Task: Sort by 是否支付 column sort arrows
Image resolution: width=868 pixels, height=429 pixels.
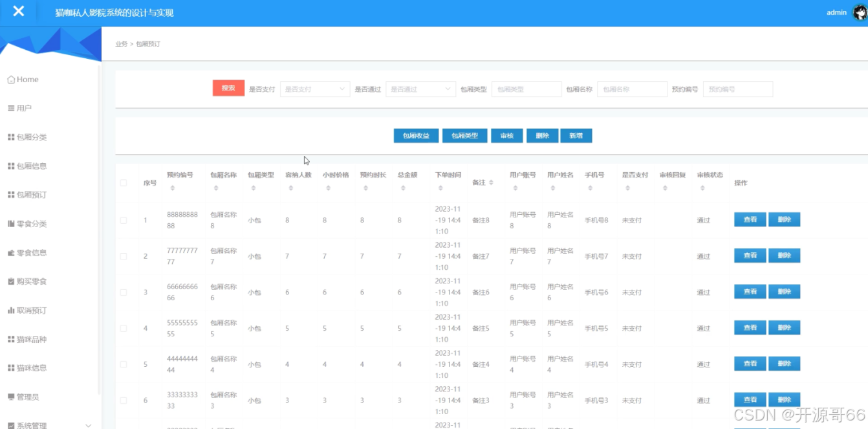Action: [x=628, y=188]
